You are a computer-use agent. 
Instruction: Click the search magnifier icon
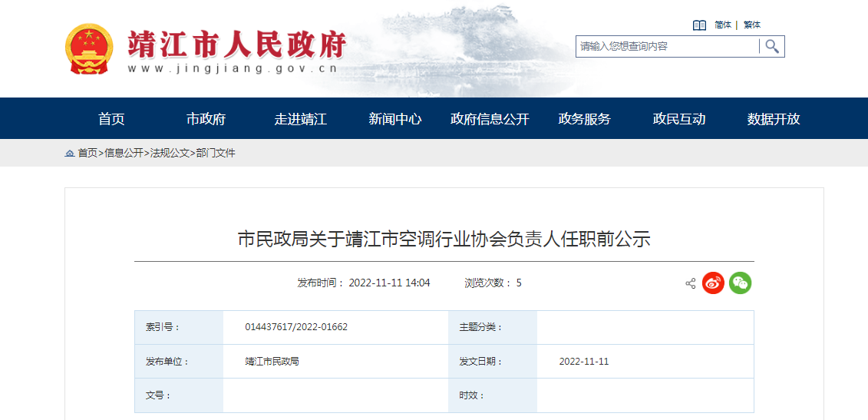click(x=771, y=47)
